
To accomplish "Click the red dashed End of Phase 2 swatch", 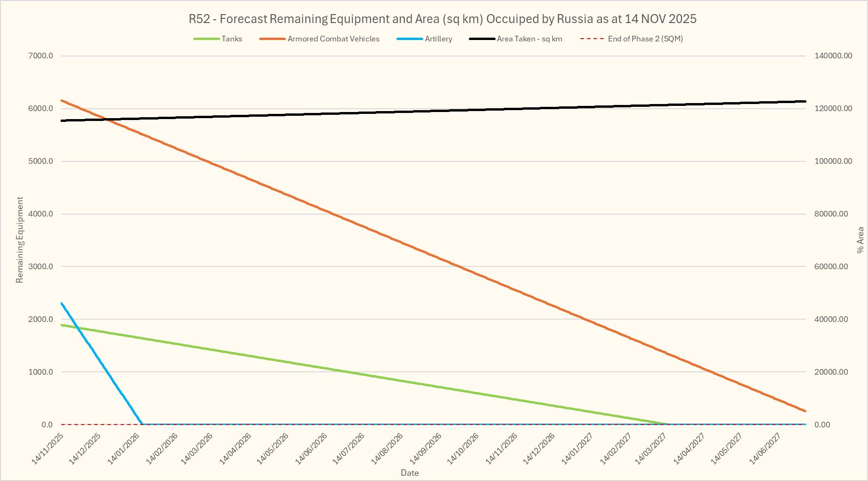I will pyautogui.click(x=592, y=39).
